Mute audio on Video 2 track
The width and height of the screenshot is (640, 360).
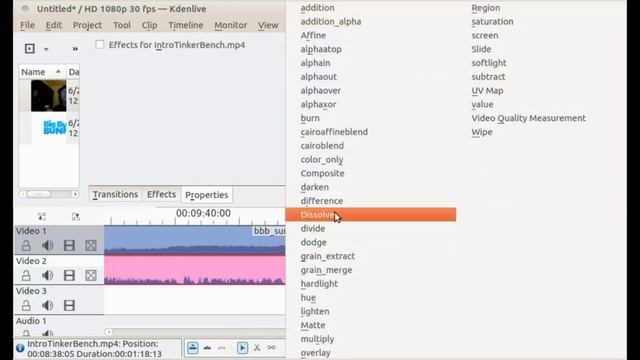tap(47, 276)
